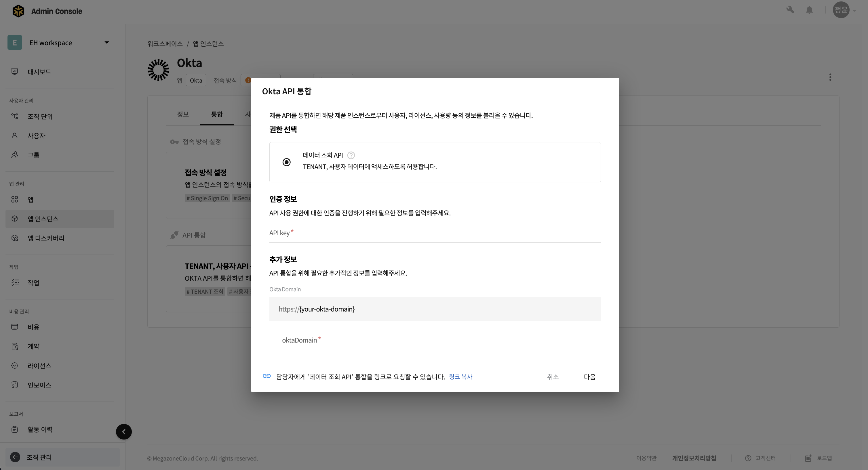Open 라이선스 sidebar entry
The height and width of the screenshot is (470, 868).
[60, 365]
